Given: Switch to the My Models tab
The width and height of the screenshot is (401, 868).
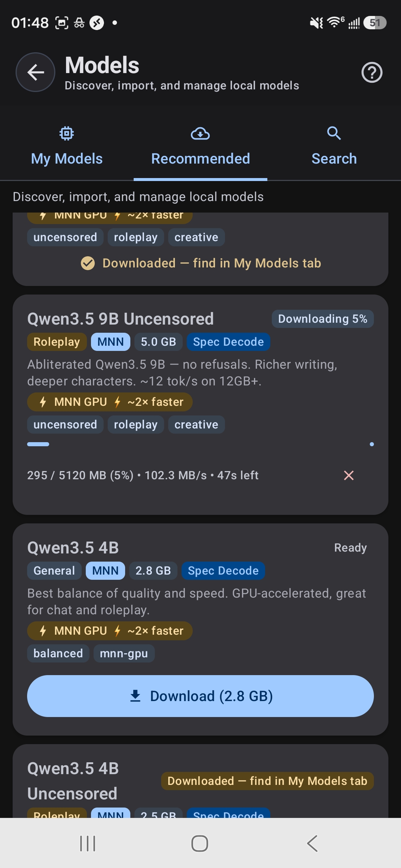Looking at the screenshot, I should coord(66,158).
